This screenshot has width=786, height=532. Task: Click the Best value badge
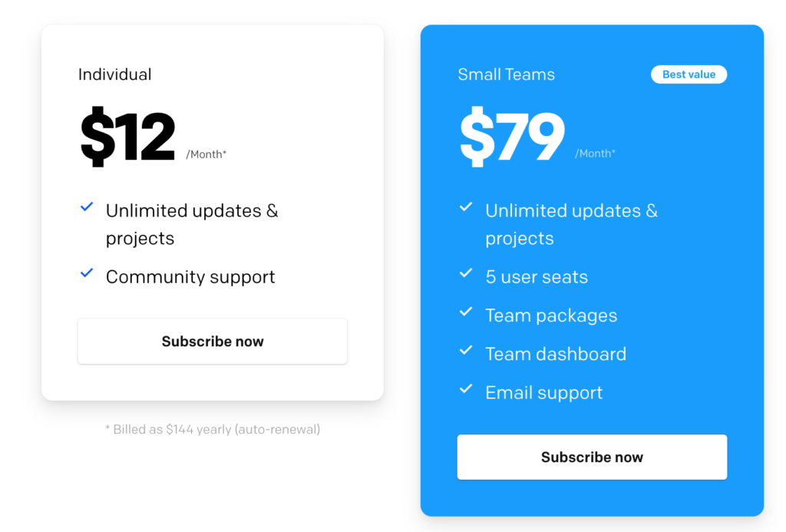[x=689, y=74]
